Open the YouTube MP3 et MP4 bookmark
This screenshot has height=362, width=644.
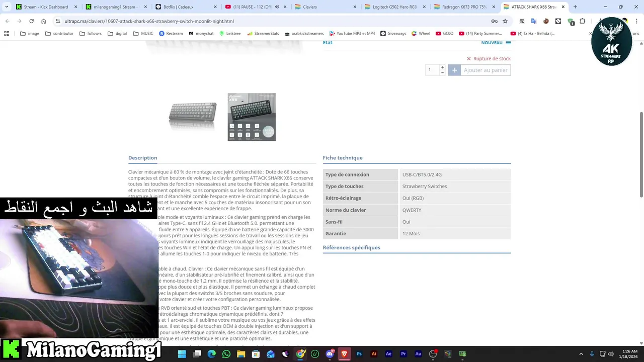[x=352, y=33]
